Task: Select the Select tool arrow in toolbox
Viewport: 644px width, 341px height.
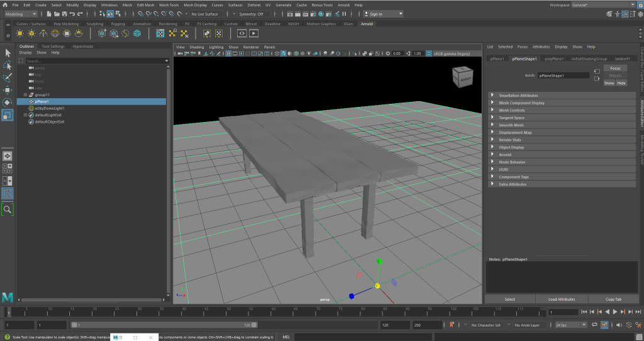Action: point(8,53)
